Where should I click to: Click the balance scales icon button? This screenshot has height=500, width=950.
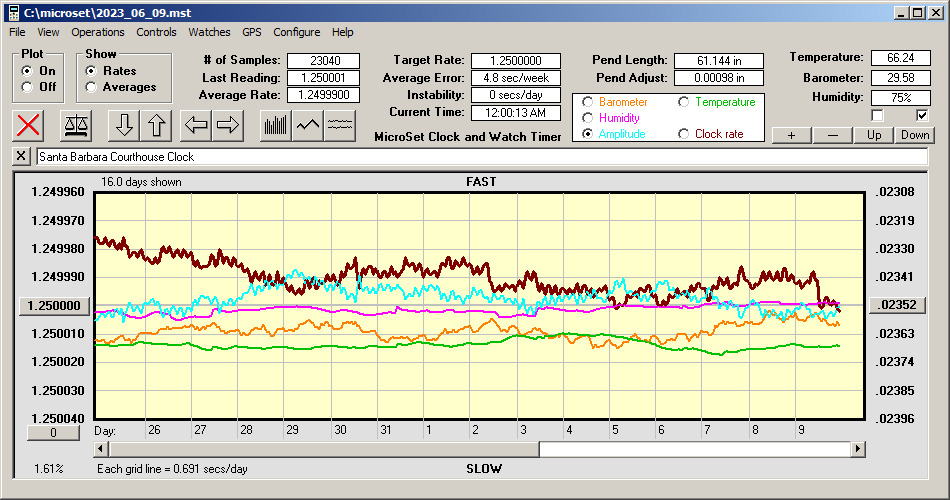pyautogui.click(x=76, y=125)
